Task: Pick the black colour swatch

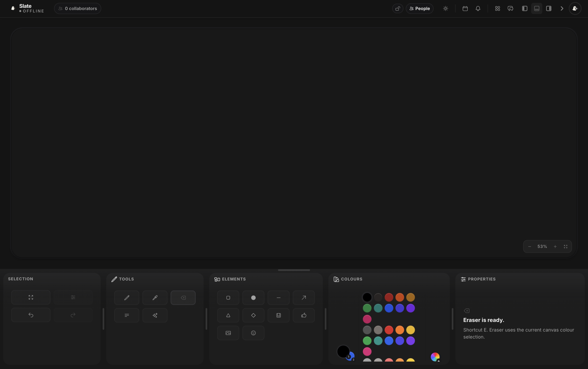Action: pyautogui.click(x=367, y=297)
